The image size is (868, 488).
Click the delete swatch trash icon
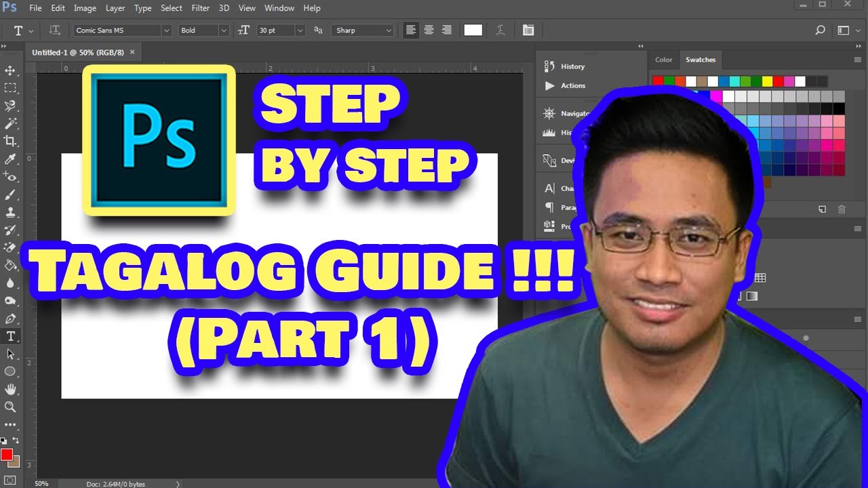coord(842,210)
